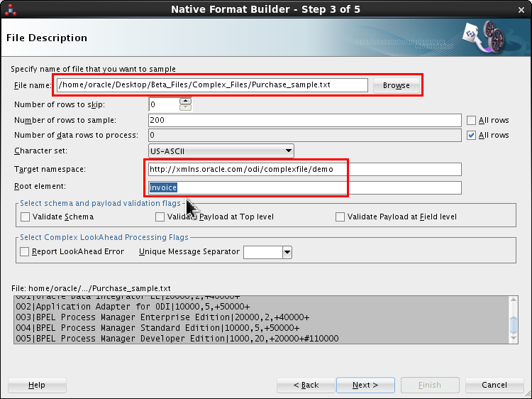Viewport: 532px width, 399px height.
Task: Click the application icon in title bar
Action: [10, 9]
